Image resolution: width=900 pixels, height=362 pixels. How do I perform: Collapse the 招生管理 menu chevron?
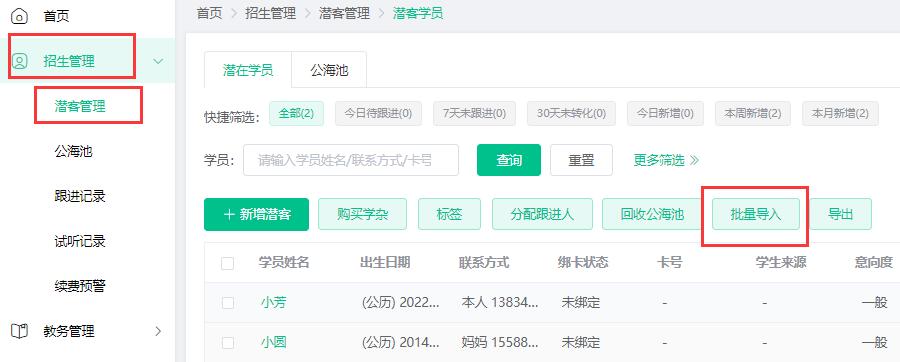click(x=158, y=61)
